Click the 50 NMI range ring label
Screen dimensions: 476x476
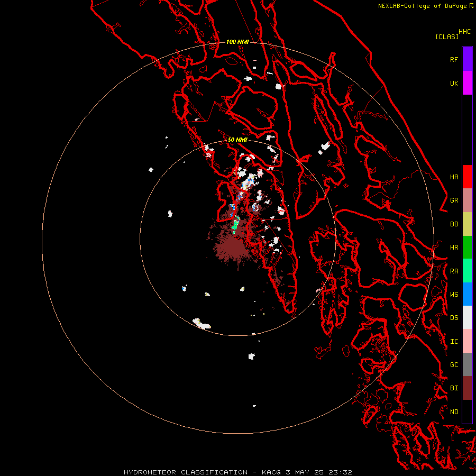point(237,140)
